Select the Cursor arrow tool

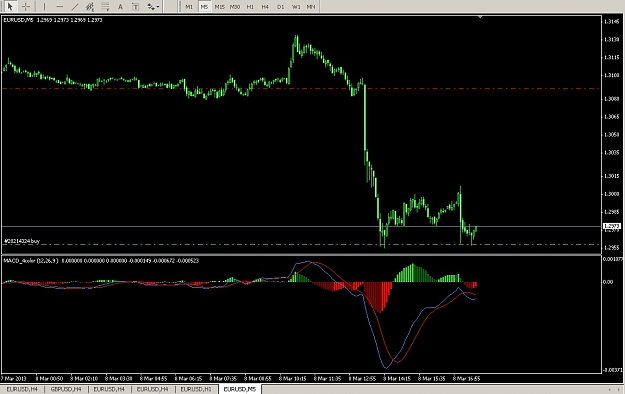point(10,6)
